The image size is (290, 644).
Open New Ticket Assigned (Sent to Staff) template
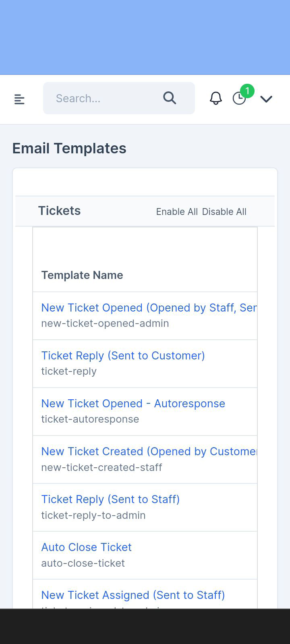tap(133, 595)
